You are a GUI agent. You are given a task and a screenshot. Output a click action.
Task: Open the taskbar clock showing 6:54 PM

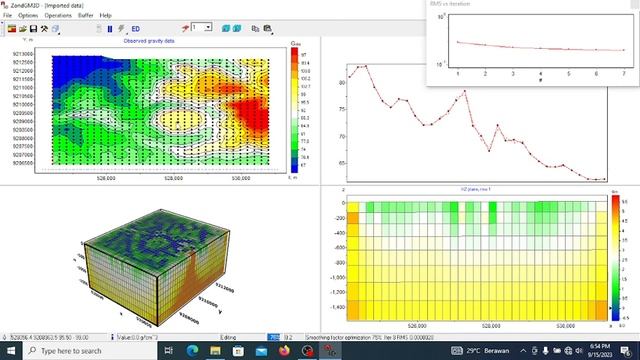(x=600, y=351)
